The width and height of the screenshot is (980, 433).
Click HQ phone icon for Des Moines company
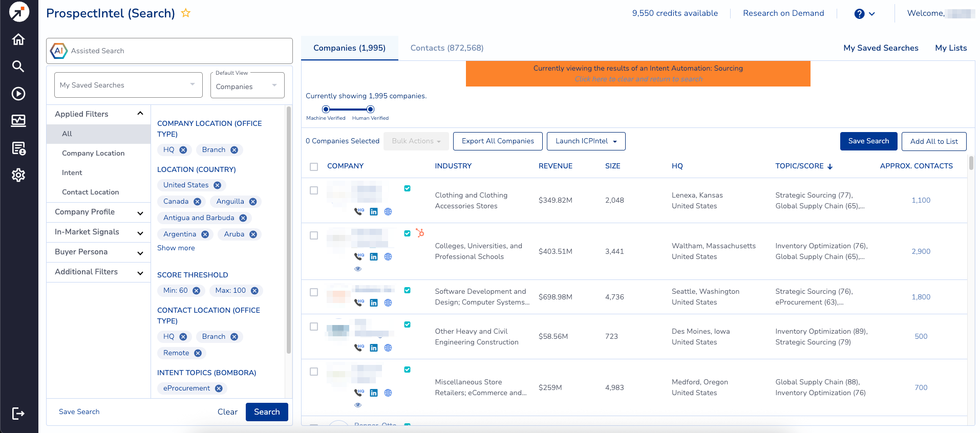coord(359,348)
